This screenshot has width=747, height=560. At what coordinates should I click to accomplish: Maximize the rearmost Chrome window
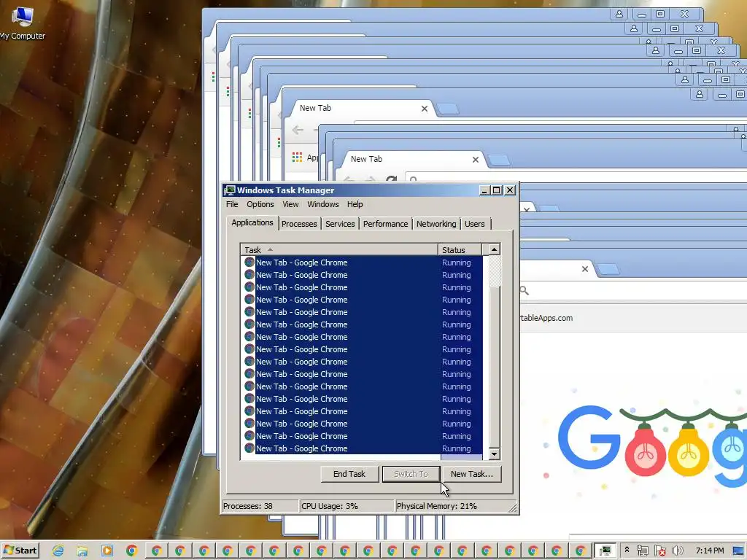click(x=660, y=14)
